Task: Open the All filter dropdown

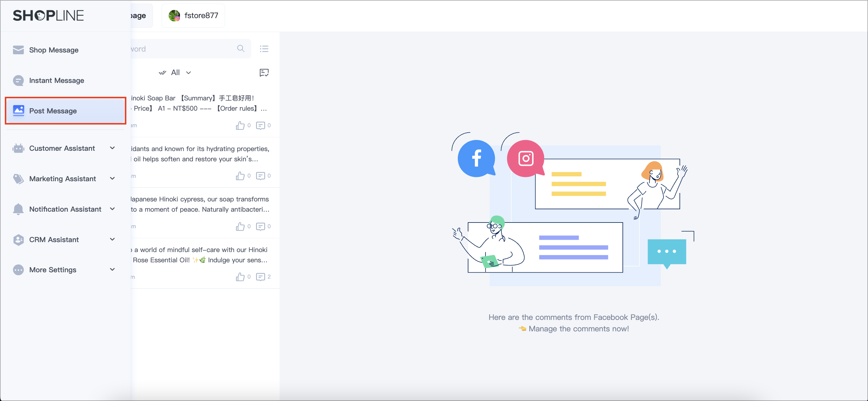Action: (175, 72)
